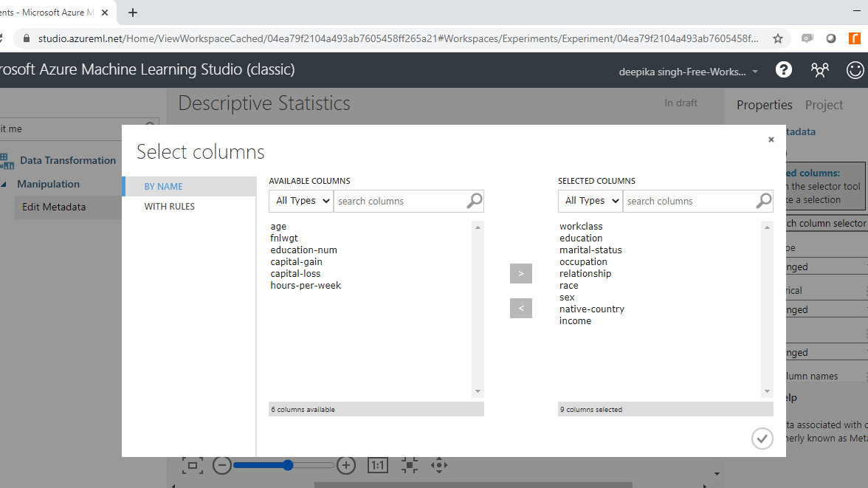Click the zoom slider handle
The width and height of the screenshot is (868, 488).
288,465
